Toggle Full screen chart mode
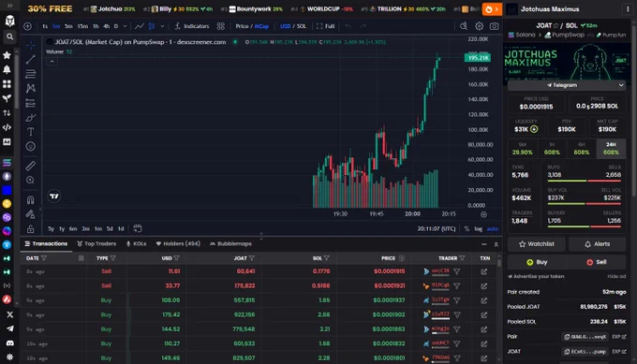637x364 pixels. [326, 26]
